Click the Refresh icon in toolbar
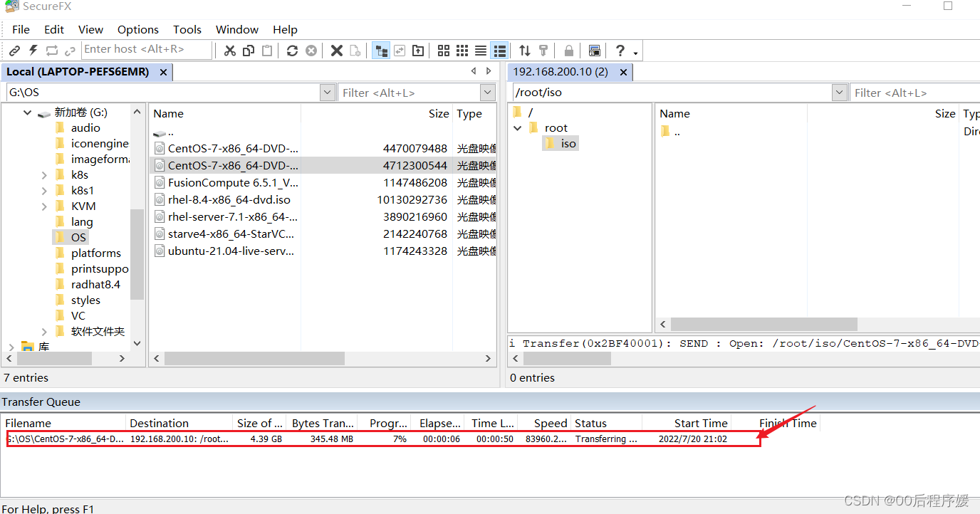The image size is (980, 514). [x=292, y=51]
